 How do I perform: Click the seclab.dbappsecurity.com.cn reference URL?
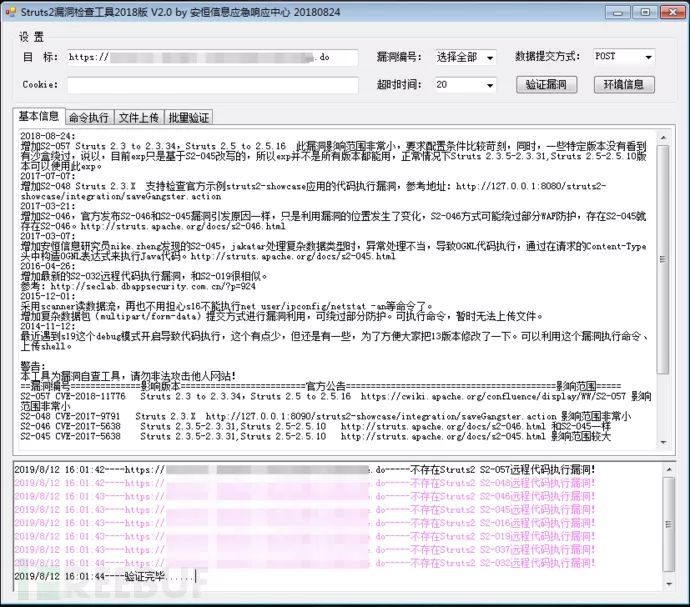tap(153, 286)
